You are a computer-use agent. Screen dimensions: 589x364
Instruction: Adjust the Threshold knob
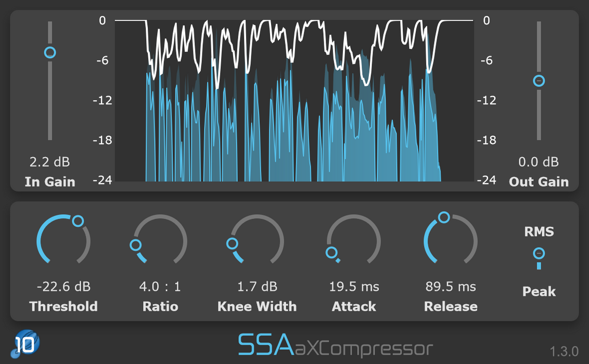coord(63,239)
